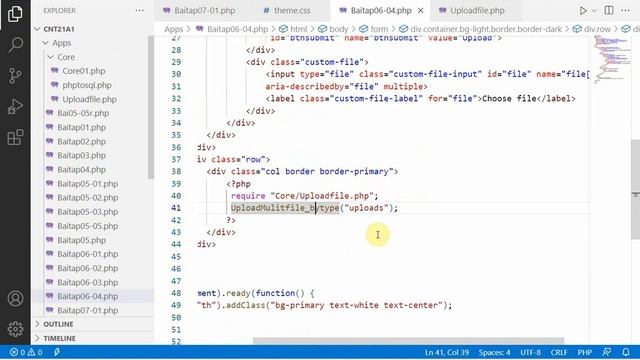Image resolution: width=640 pixels, height=360 pixels.
Task: Click body breadcrumb segment
Action: tap(333, 29)
